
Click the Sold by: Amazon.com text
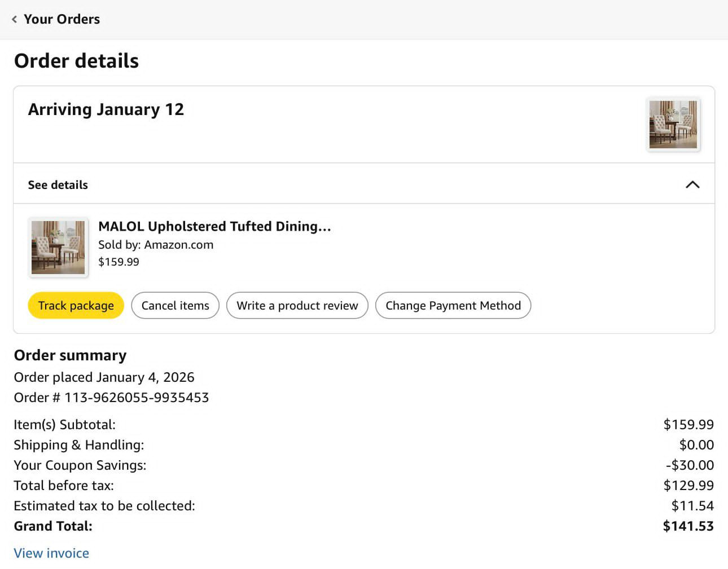click(156, 245)
